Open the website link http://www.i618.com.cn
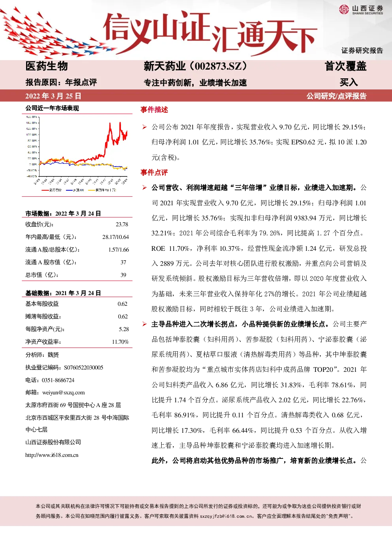The image size is (392, 555). [52, 455]
